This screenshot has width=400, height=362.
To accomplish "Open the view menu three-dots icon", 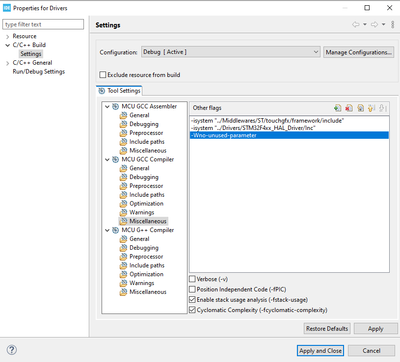I will coord(393,24).
